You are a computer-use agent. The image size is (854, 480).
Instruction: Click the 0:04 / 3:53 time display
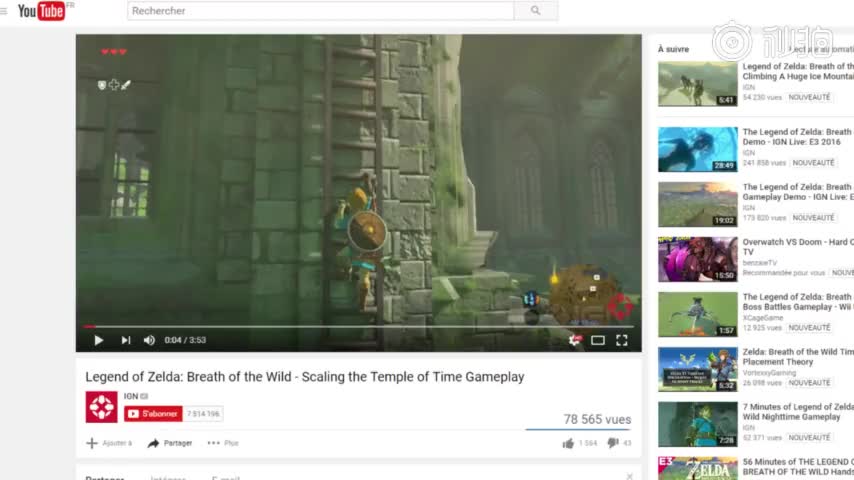(x=185, y=340)
